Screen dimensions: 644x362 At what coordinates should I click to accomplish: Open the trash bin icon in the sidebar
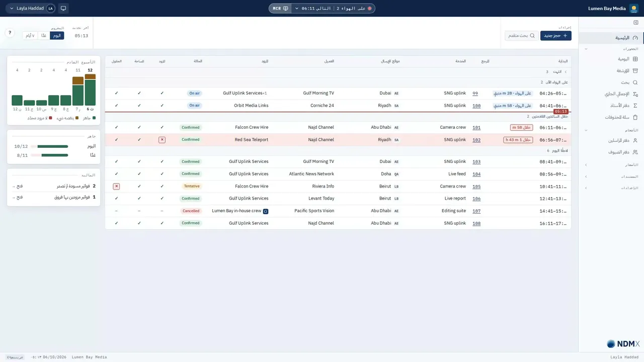(x=635, y=117)
